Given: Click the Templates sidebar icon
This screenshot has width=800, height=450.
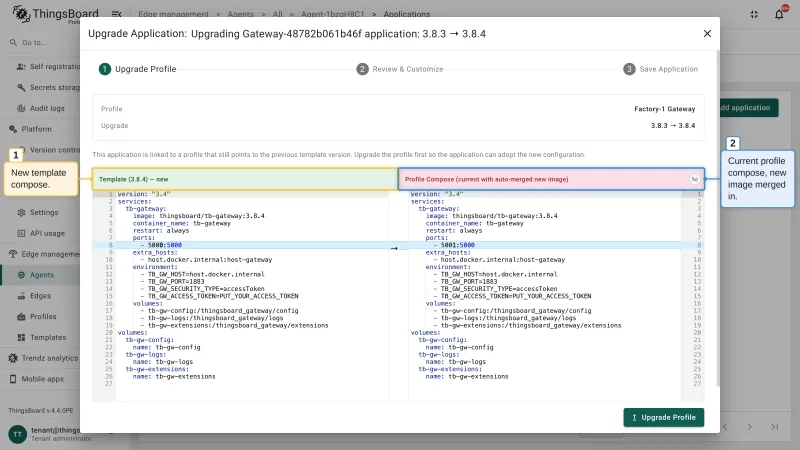Looking at the screenshot, I should pos(21,337).
